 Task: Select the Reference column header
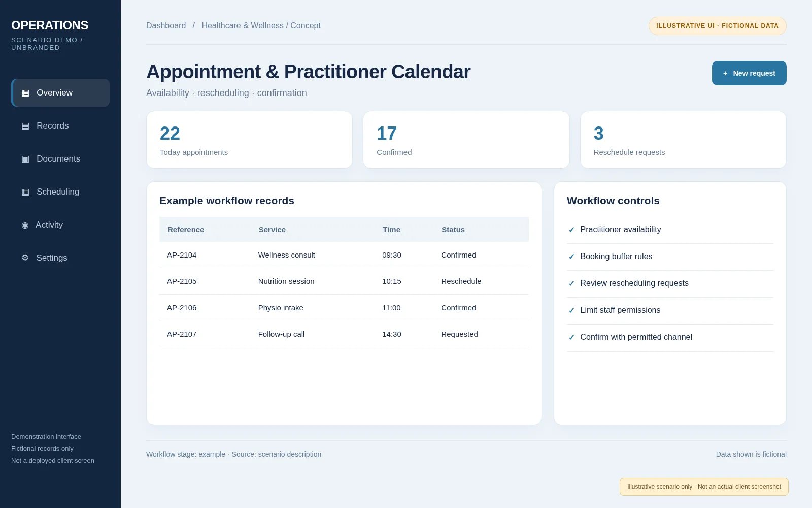click(x=186, y=230)
